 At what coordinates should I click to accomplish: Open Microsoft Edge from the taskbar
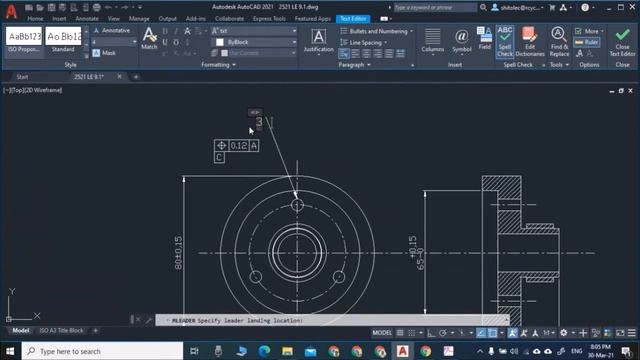pyautogui.click(x=264, y=351)
